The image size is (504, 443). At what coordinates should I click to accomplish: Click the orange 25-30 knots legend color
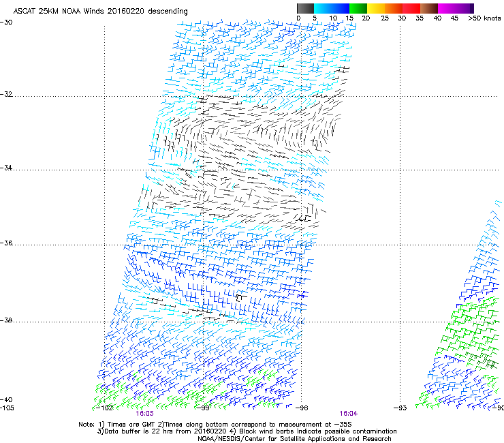(x=394, y=8)
